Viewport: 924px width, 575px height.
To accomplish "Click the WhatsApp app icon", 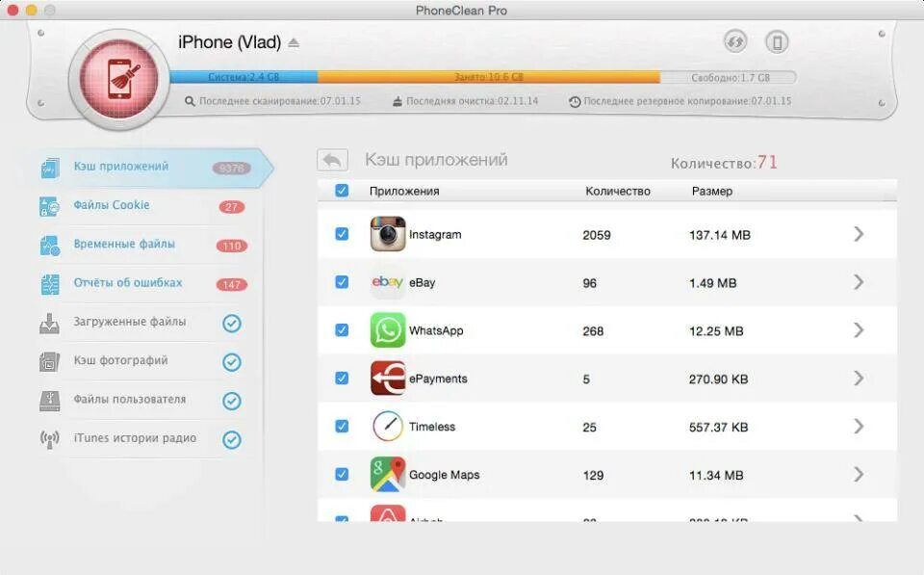I will tap(388, 329).
